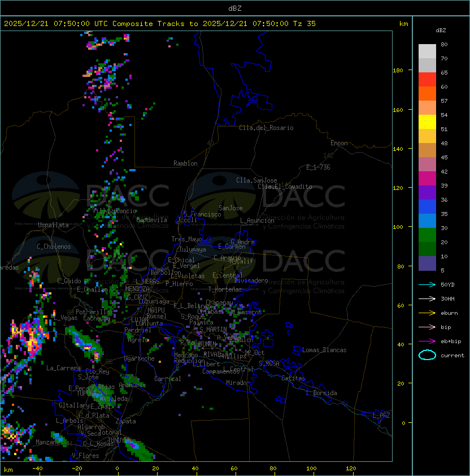Click the 'MAIPU' label

156,310
